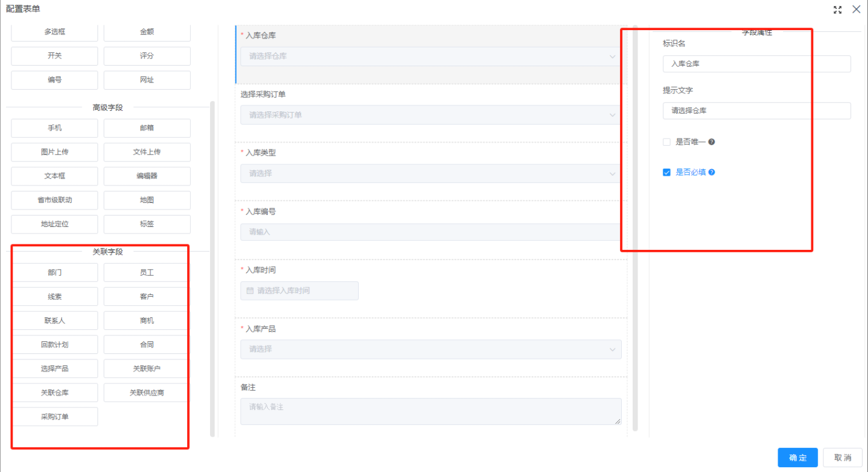Add the 采购订单 related field
868x472 pixels.
click(54, 416)
